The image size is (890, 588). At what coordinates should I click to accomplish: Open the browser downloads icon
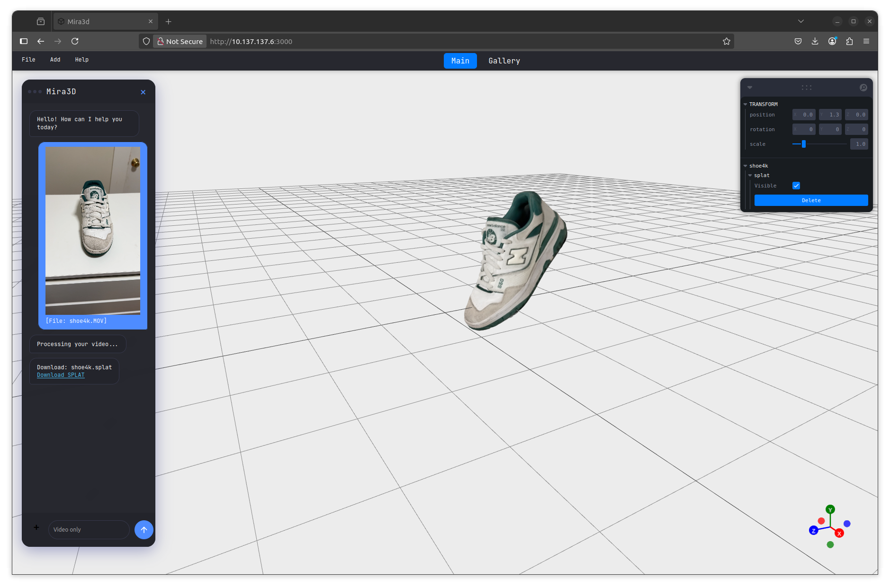pyautogui.click(x=815, y=41)
